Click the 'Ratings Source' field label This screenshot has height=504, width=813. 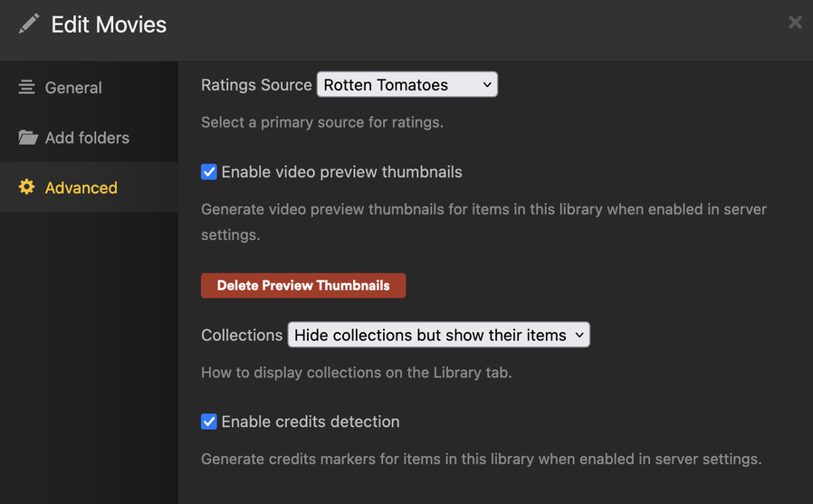(x=256, y=85)
